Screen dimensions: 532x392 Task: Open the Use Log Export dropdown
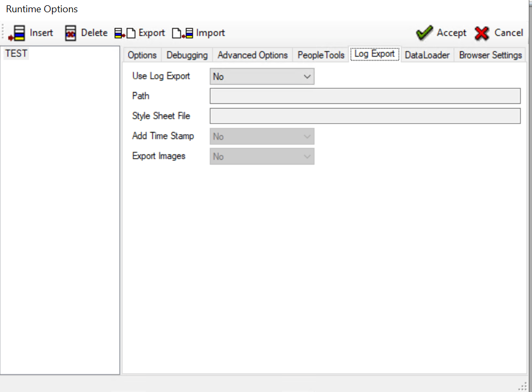coord(308,76)
